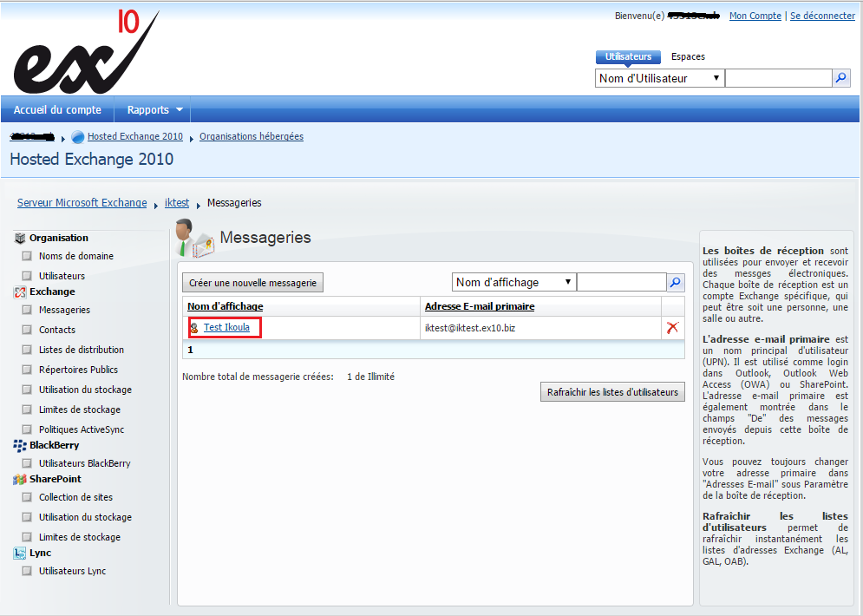
Task: Click the square icon beside Utilisateurs
Action: click(26, 276)
